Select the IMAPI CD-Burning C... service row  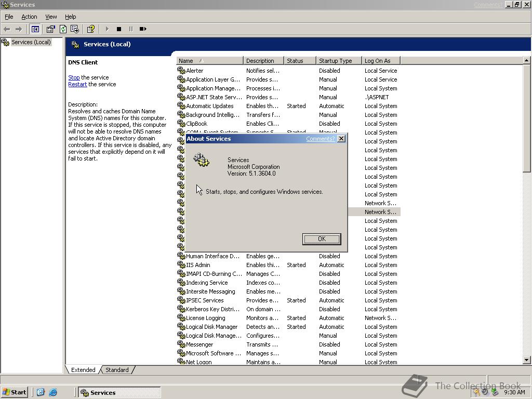tap(288, 274)
